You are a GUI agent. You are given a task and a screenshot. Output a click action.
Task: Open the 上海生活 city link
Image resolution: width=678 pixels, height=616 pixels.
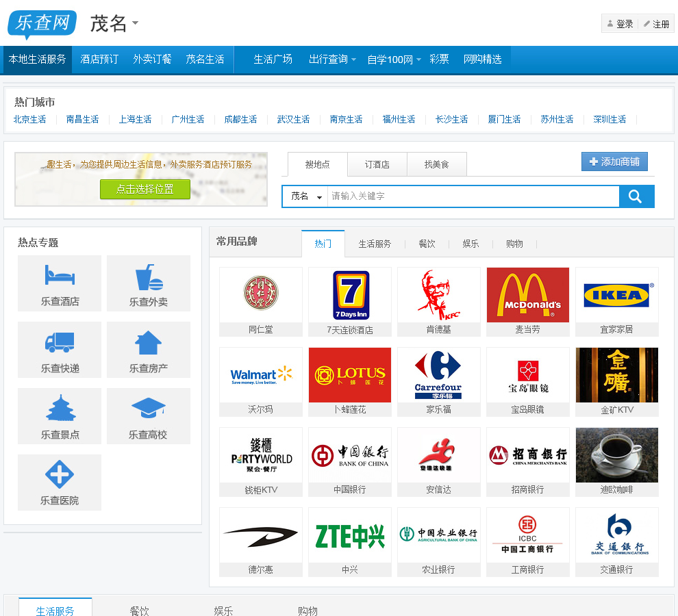click(136, 119)
